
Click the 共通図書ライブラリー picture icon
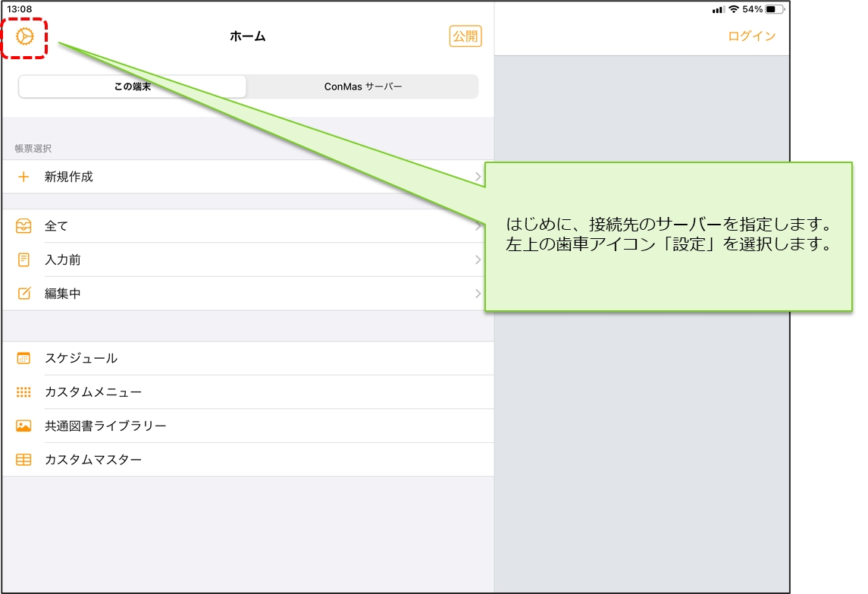pos(24,426)
